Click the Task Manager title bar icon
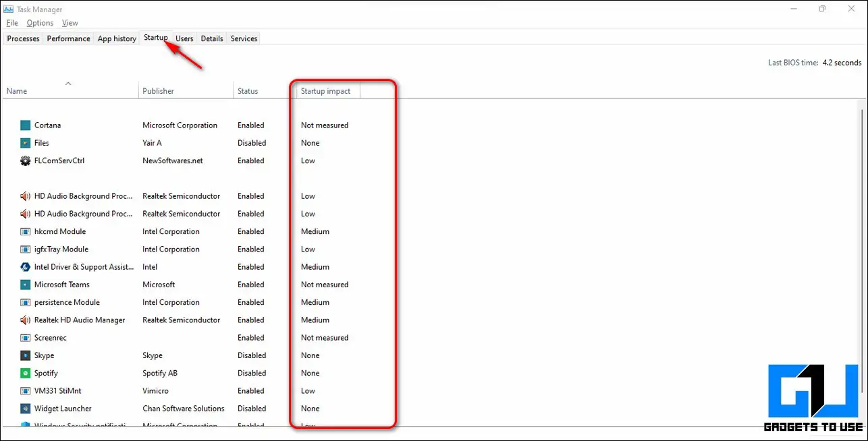The height and width of the screenshot is (441, 868). (x=9, y=9)
